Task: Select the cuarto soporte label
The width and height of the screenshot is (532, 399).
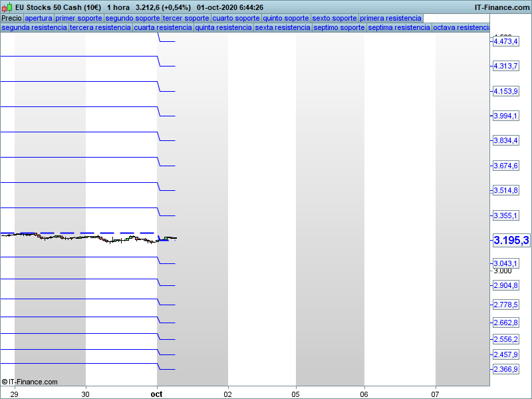Action: point(236,18)
